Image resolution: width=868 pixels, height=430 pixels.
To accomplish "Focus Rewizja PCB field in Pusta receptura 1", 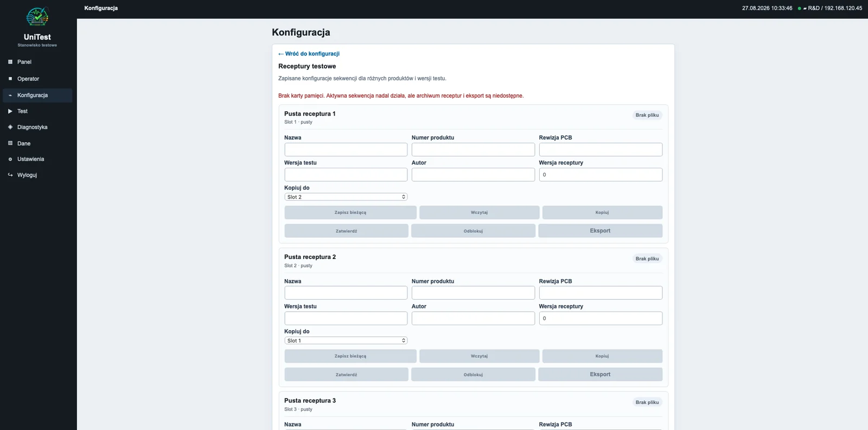I will [x=601, y=149].
